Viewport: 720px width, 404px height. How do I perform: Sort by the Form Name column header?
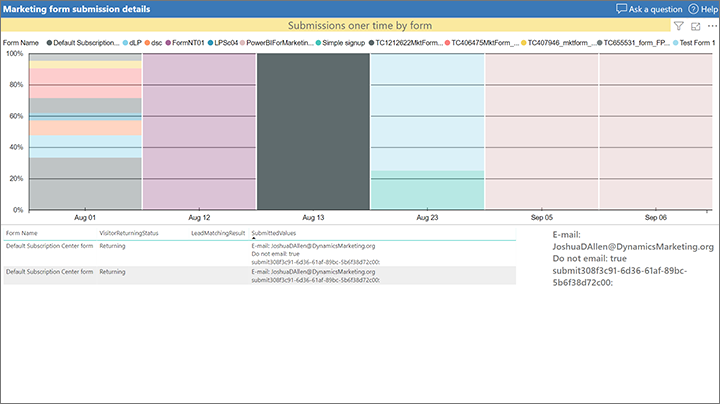pos(22,233)
